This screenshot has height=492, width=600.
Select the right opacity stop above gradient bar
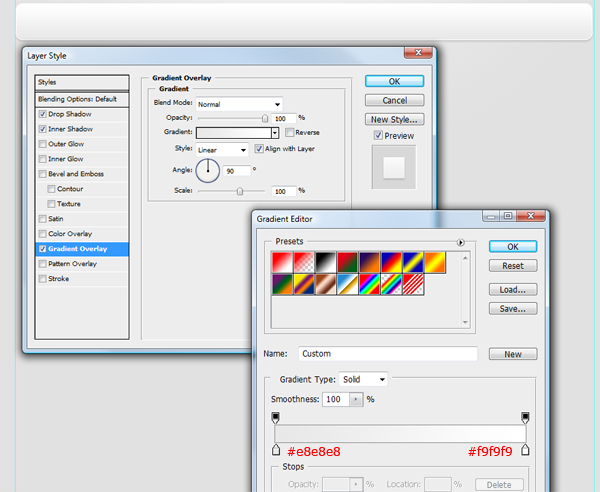pyautogui.click(x=525, y=418)
